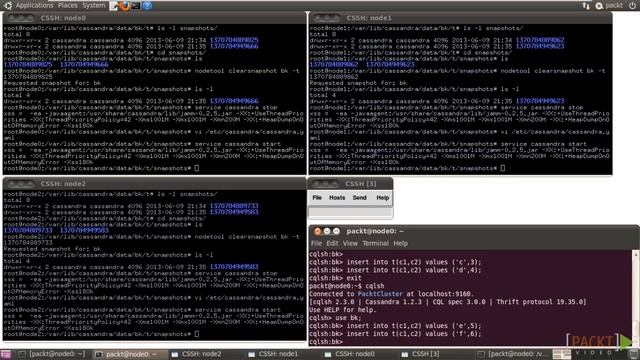The width and height of the screenshot is (640, 360).
Task: Click the last prompt line in node0 terminal
Action: [x=101, y=168]
